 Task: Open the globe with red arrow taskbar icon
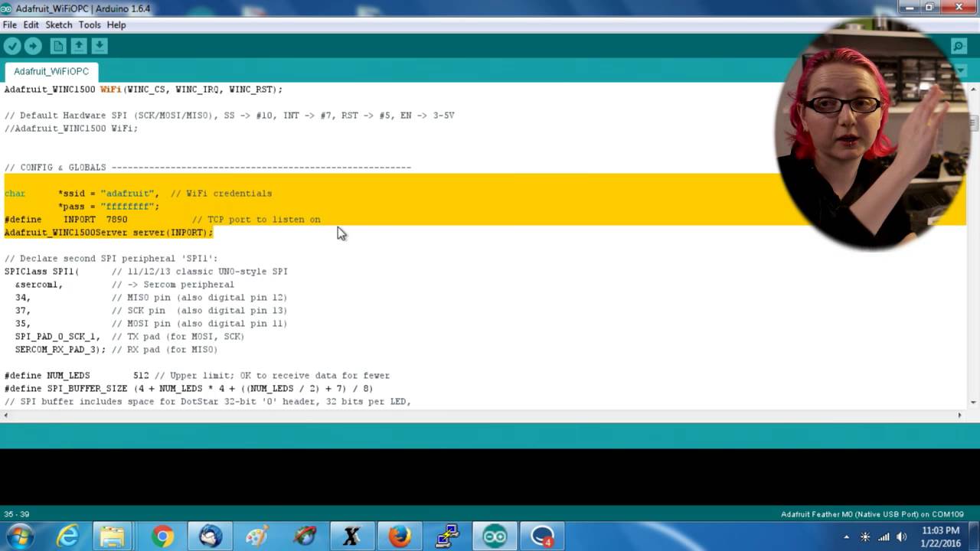point(304,536)
